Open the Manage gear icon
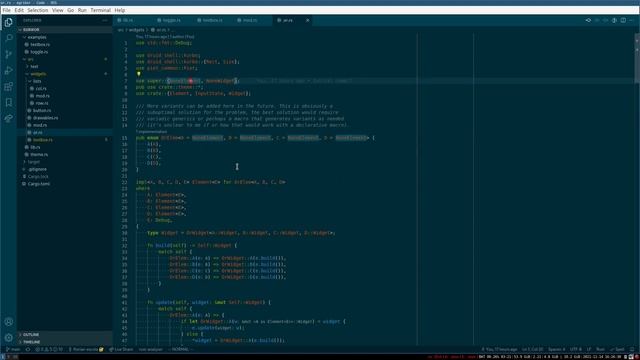Screen dimensions: 640x360 point(9,338)
